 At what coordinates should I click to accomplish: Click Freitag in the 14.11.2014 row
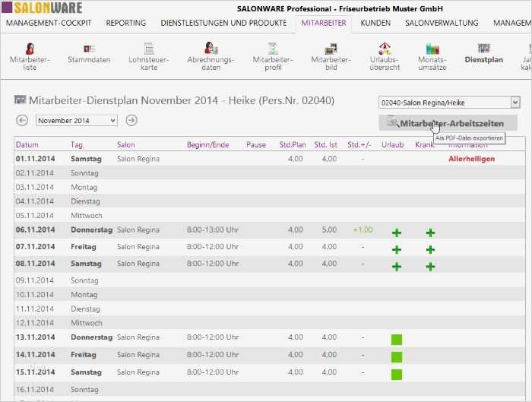point(84,355)
